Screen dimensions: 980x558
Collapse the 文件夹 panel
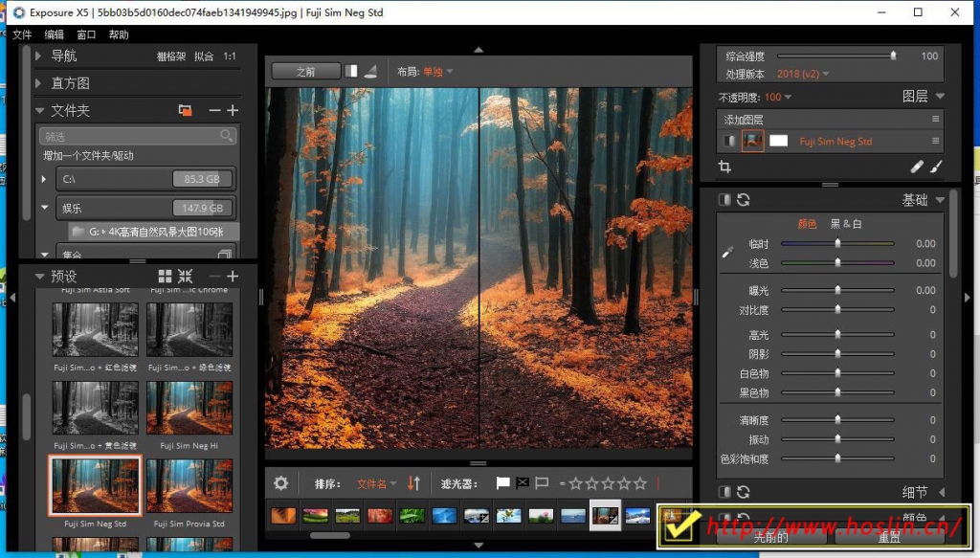coord(40,111)
